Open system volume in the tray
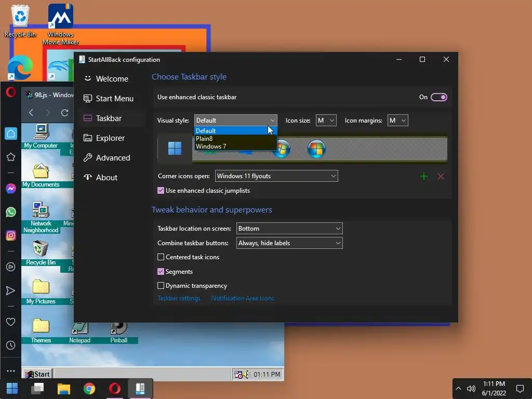532x399 pixels. pos(471,389)
